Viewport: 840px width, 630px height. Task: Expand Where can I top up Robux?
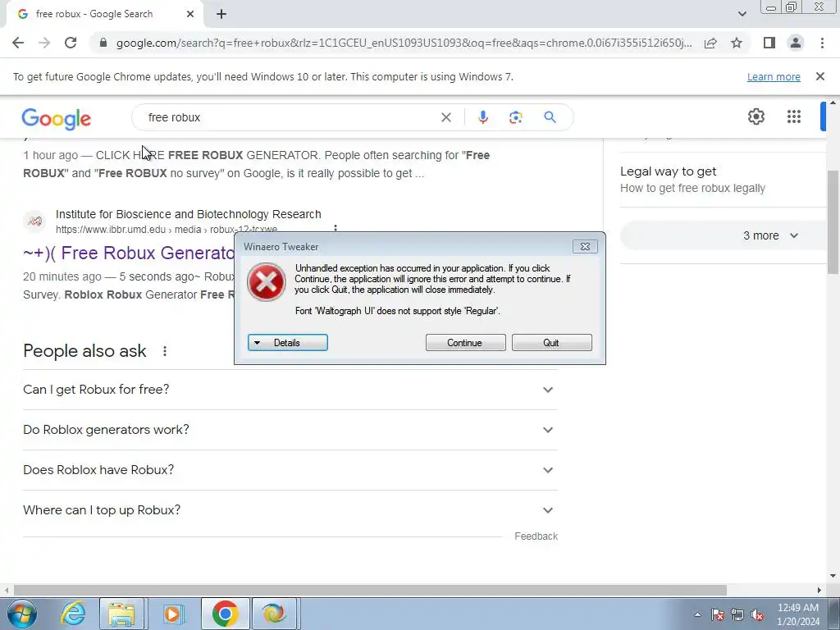290,510
